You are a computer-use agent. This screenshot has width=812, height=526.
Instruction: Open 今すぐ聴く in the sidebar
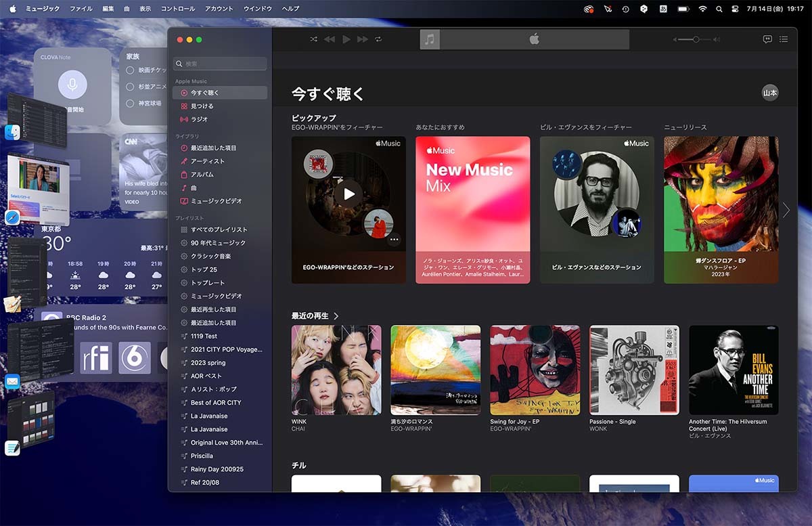tap(220, 93)
